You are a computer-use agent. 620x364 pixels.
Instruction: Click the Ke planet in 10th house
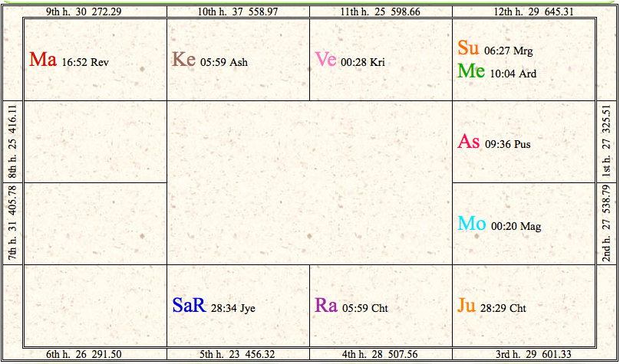(x=184, y=59)
